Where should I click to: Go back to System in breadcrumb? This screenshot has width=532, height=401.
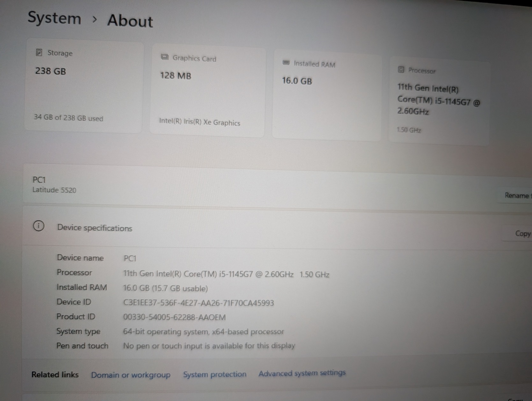[x=54, y=18]
